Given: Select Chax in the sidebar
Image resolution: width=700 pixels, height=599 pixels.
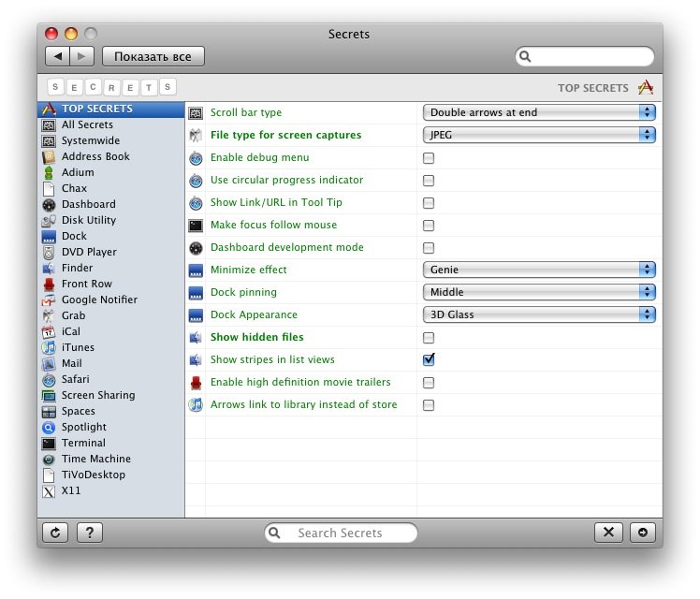Looking at the screenshot, I should (x=111, y=189).
